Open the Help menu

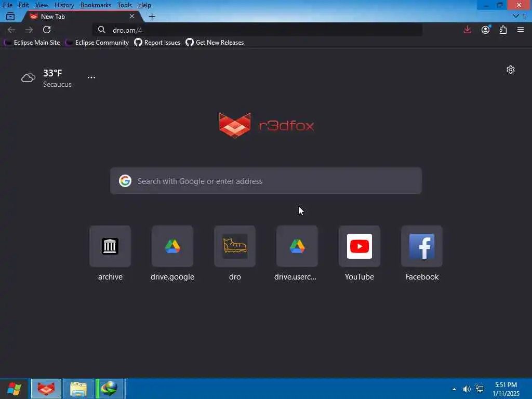(x=144, y=5)
